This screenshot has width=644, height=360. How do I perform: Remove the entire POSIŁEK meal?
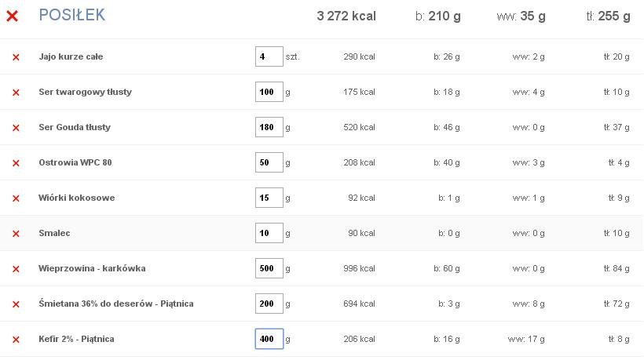click(x=13, y=16)
